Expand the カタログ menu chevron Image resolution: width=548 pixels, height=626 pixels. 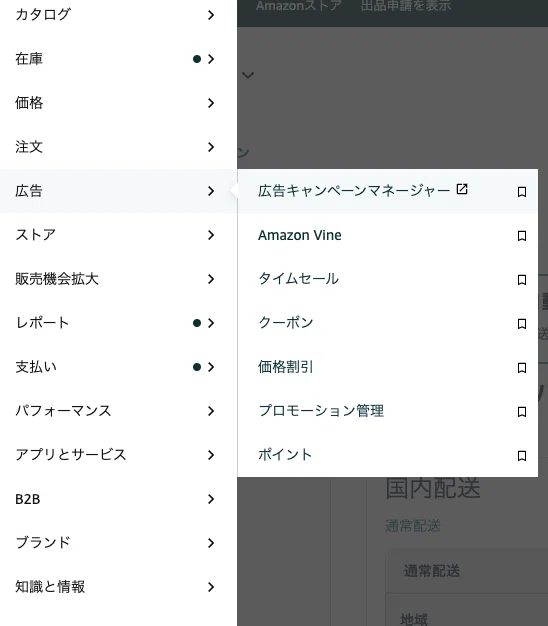[x=211, y=15]
